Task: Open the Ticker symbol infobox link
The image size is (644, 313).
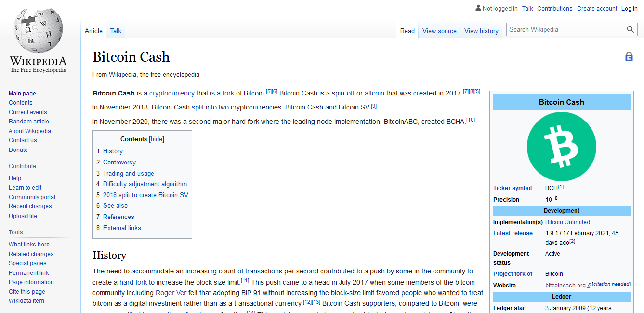Action: 513,188
